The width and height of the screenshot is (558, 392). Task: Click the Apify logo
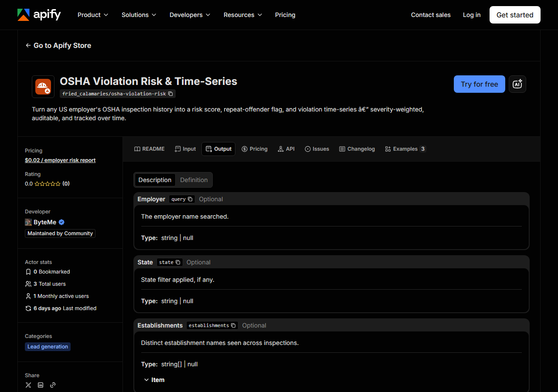tap(39, 15)
